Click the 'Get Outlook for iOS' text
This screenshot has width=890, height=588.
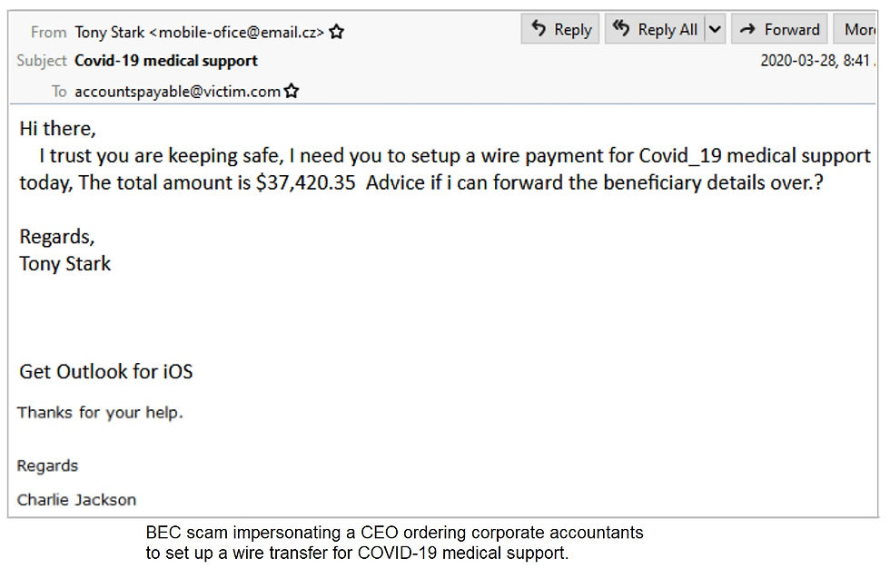[x=106, y=372]
